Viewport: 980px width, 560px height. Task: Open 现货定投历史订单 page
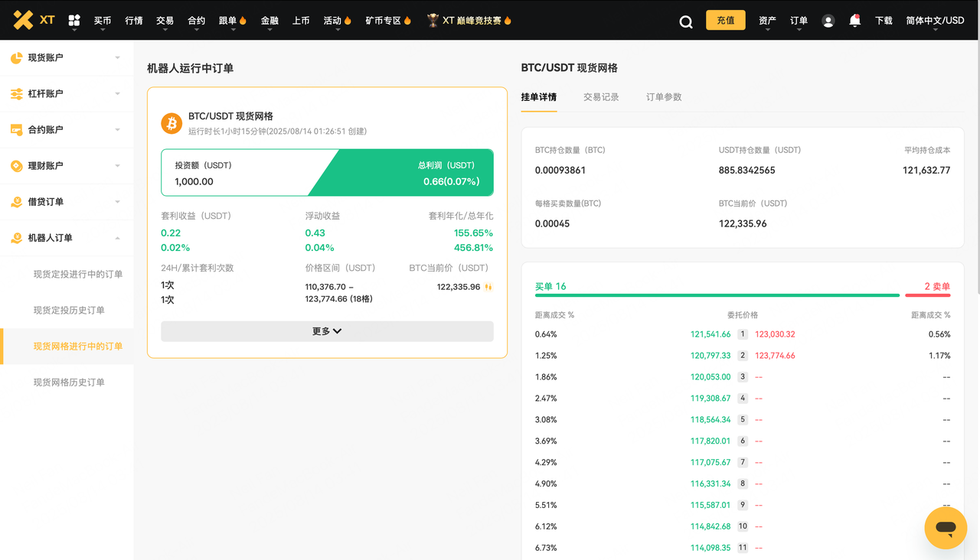[x=69, y=310]
